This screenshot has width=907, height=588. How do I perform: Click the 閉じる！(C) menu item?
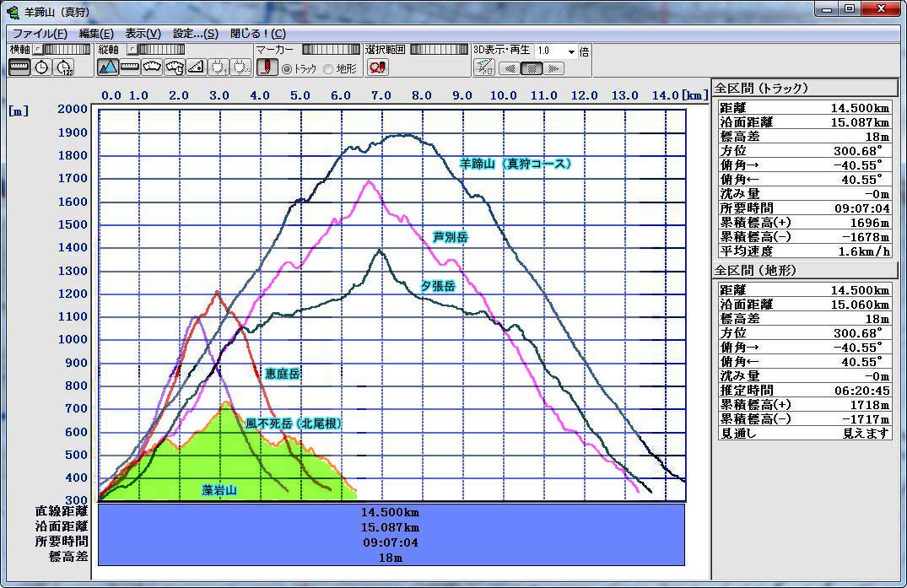point(257,34)
